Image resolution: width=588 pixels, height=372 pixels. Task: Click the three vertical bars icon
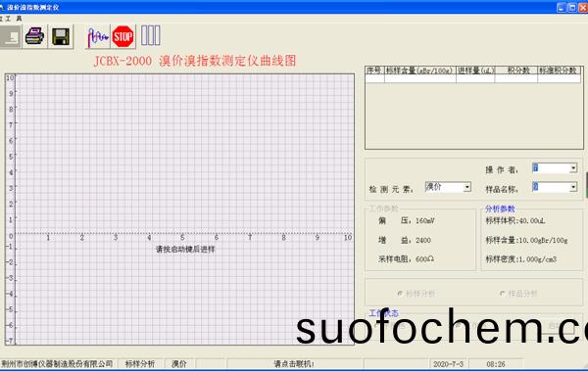151,35
